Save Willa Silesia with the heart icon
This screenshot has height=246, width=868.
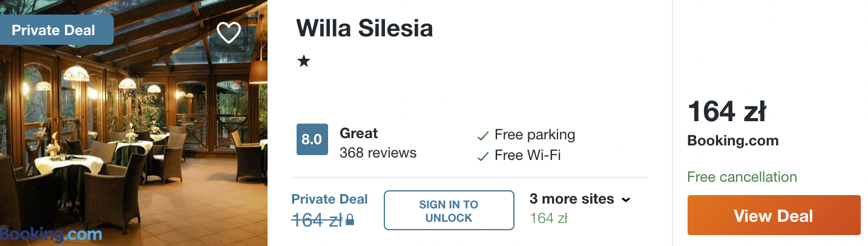point(229,33)
